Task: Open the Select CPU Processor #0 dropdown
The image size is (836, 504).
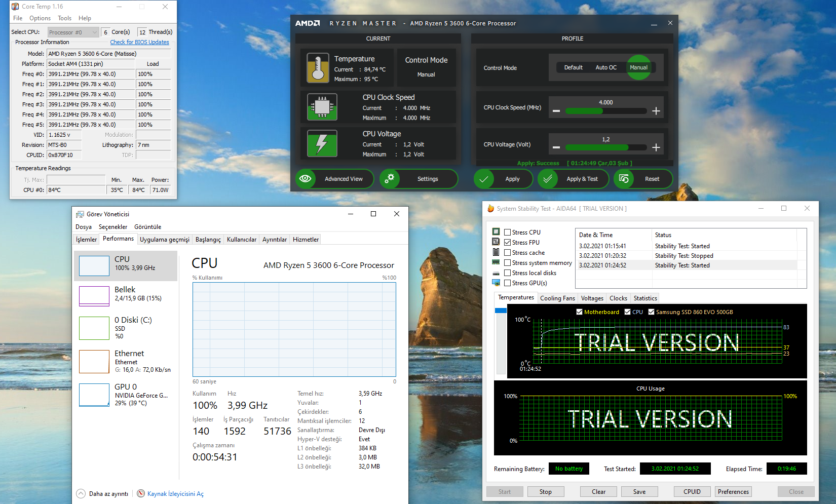Action: (x=73, y=32)
